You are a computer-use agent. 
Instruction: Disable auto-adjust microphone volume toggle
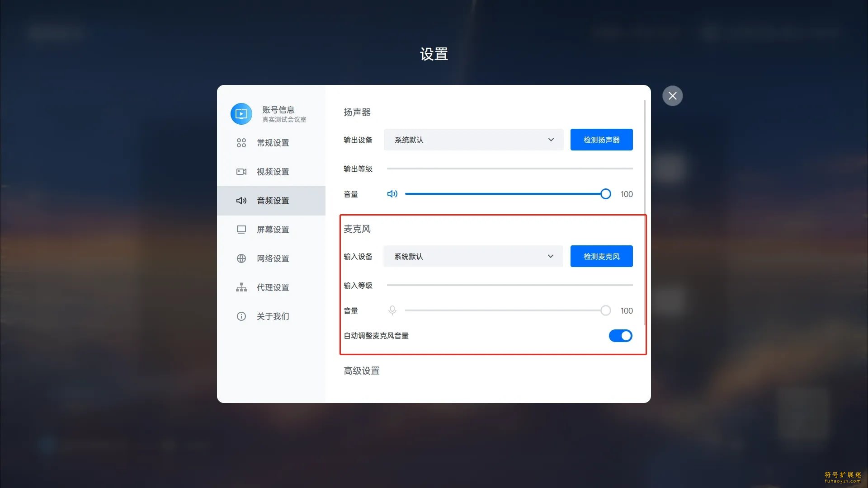click(x=620, y=336)
